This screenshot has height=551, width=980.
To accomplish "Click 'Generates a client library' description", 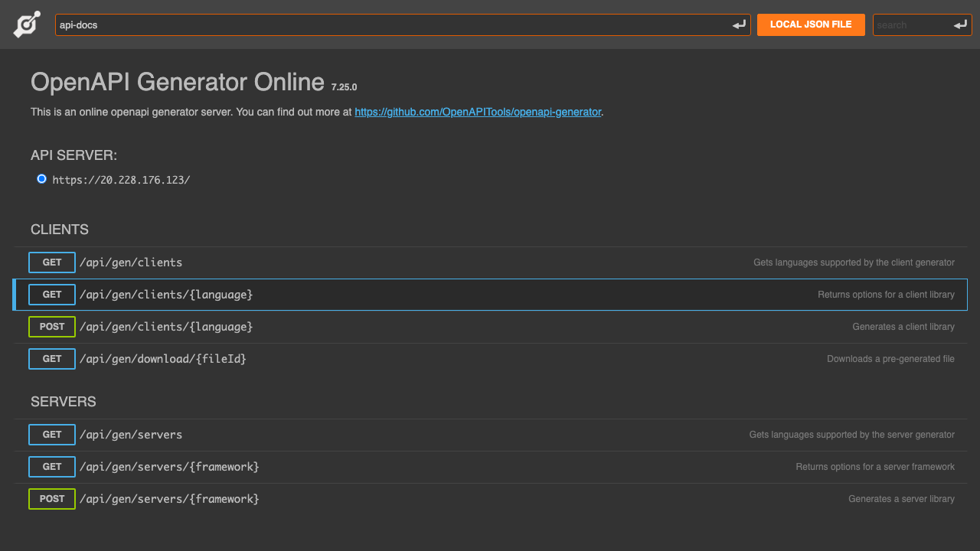I will 903,327.
